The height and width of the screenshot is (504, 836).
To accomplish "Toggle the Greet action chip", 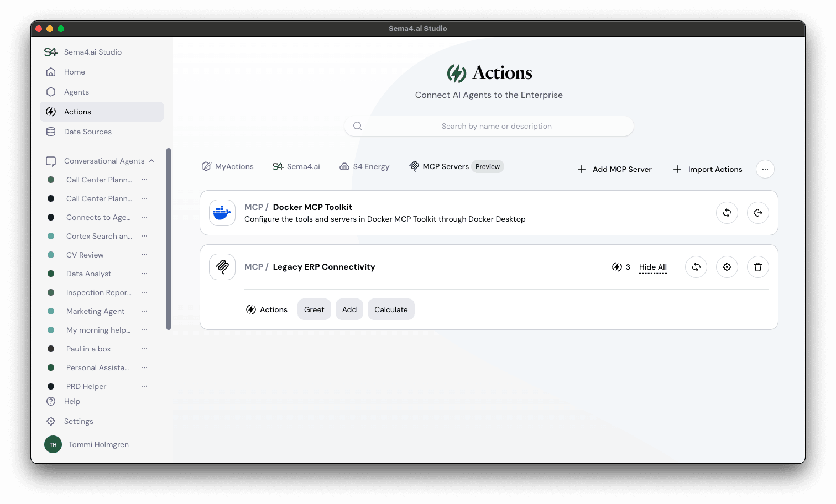I will pos(313,309).
